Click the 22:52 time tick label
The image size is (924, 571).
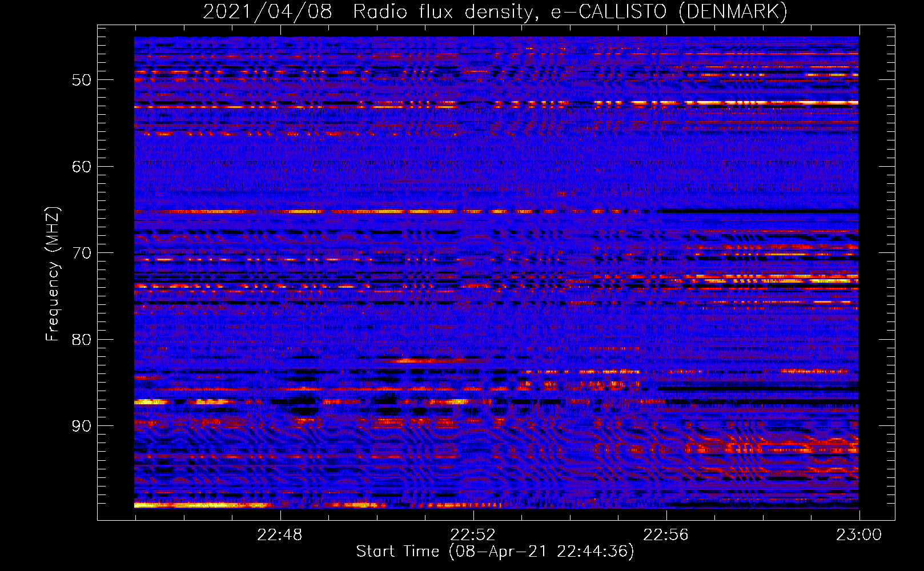pos(473,535)
